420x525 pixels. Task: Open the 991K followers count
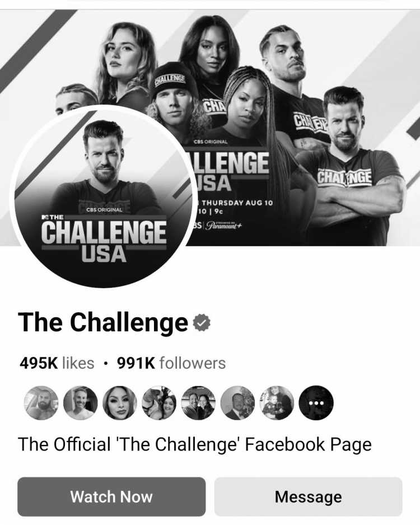tap(171, 363)
